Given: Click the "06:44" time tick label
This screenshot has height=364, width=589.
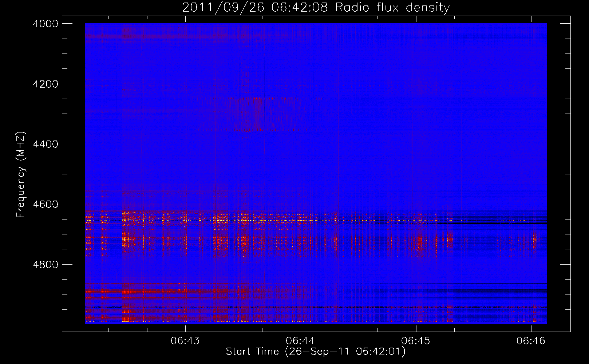Looking at the screenshot, I should pos(300,341).
